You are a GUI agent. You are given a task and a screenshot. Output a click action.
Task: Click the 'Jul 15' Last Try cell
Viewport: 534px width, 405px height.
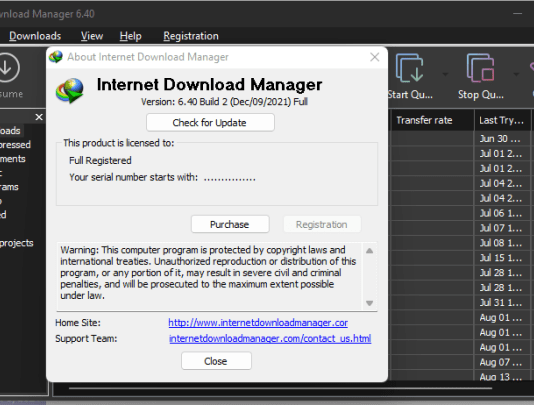point(502,258)
